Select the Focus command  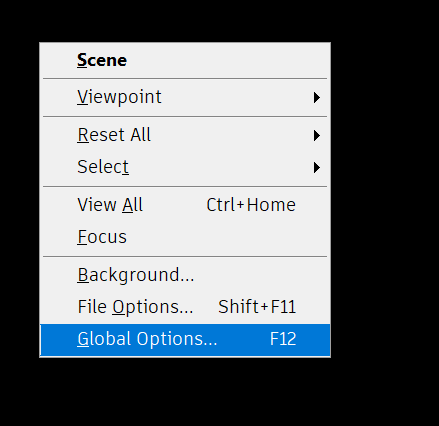[185, 237]
